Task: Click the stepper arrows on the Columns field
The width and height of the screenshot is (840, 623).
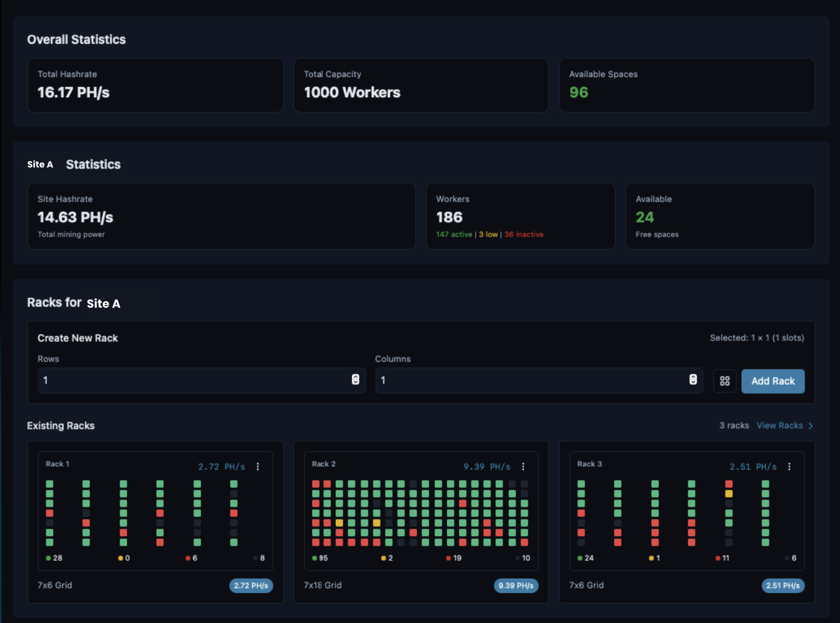Action: click(694, 380)
